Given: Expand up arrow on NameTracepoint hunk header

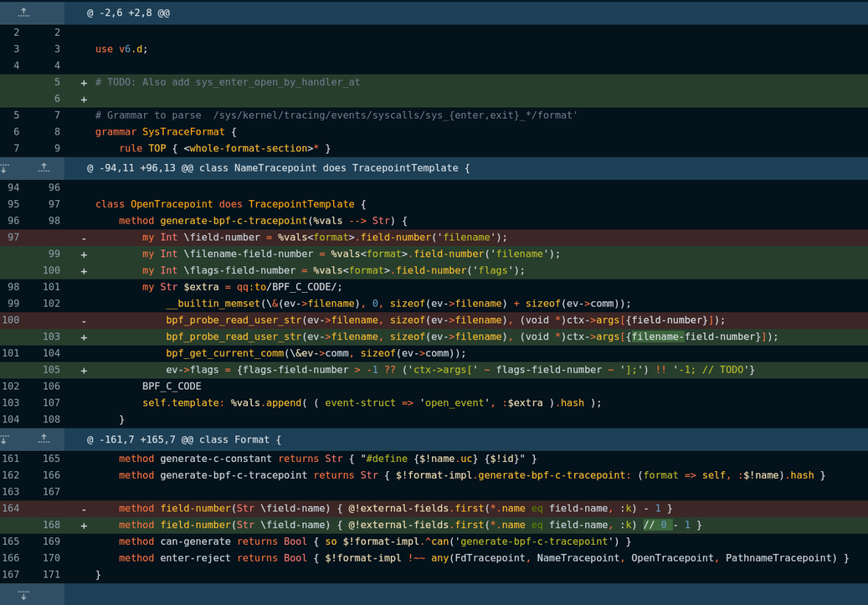Looking at the screenshot, I should 44,167.
